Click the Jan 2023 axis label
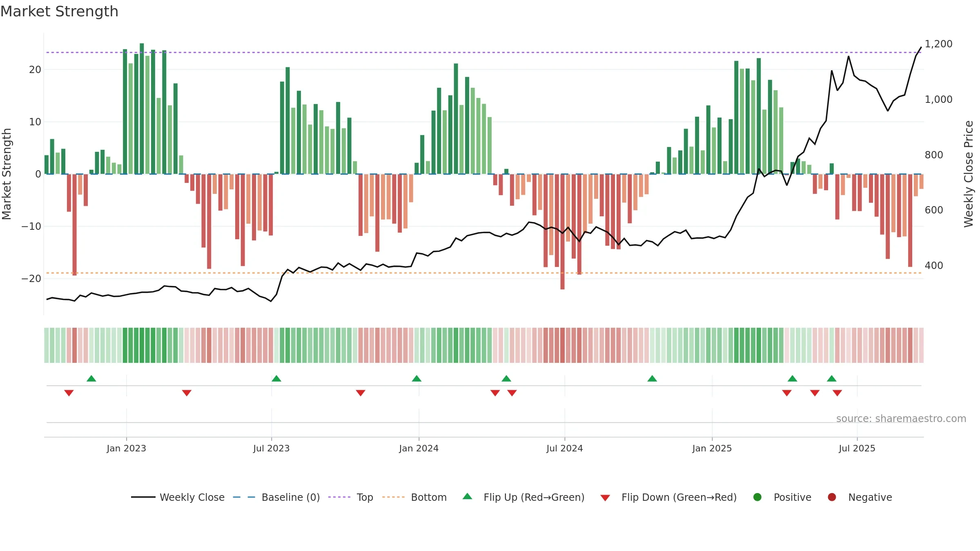The height and width of the screenshot is (551, 980). pos(126,448)
